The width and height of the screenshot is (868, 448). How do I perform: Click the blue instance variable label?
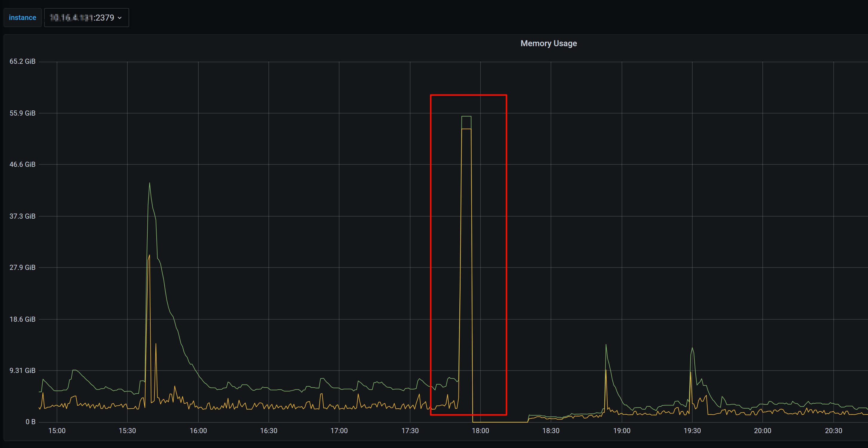pos(22,18)
